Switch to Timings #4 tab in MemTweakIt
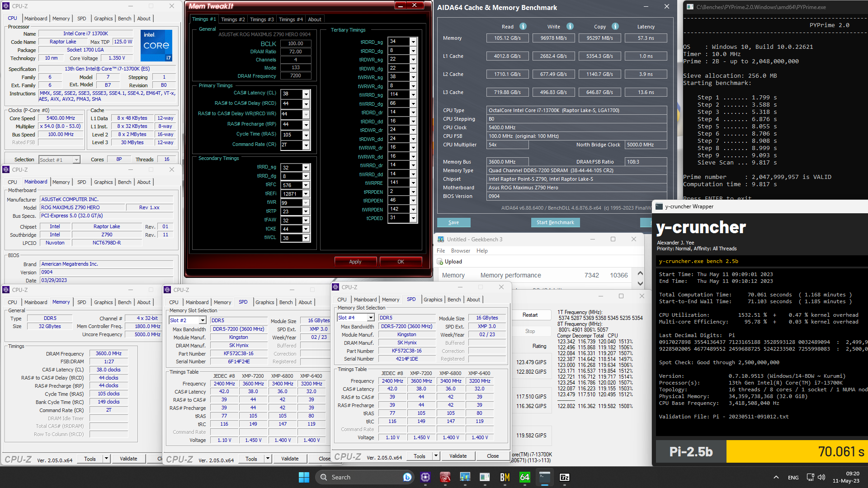The image size is (868, 488). pos(291,19)
